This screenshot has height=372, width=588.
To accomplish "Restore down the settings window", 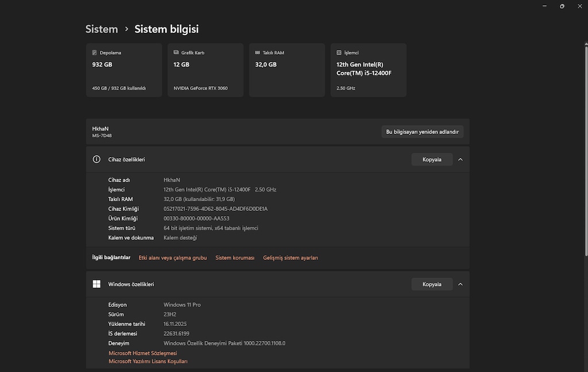I will point(562,6).
